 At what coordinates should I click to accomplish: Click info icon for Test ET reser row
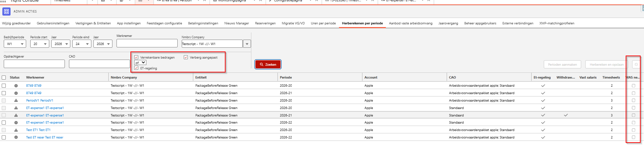click(x=16, y=137)
